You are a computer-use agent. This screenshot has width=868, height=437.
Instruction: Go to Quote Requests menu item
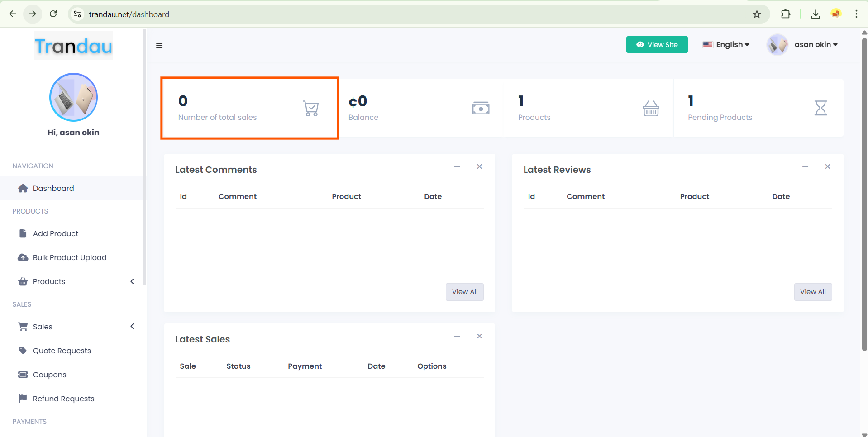[x=62, y=351]
